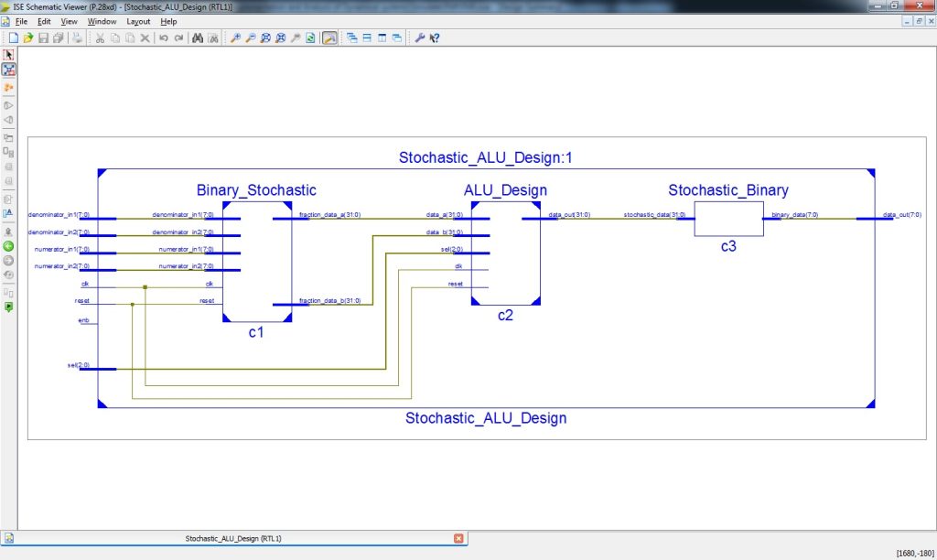Select the Stochastic_Binary c3 block
This screenshot has width=937, height=560.
click(727, 220)
